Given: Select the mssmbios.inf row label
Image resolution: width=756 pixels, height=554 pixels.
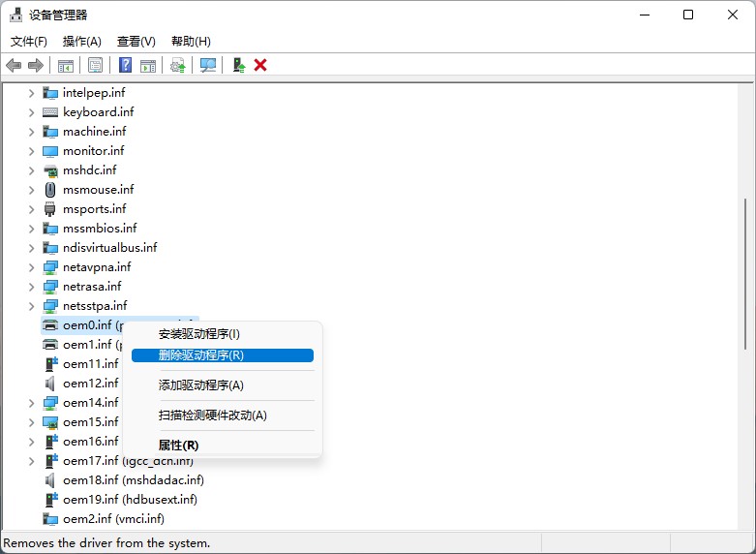Looking at the screenshot, I should 100,229.
